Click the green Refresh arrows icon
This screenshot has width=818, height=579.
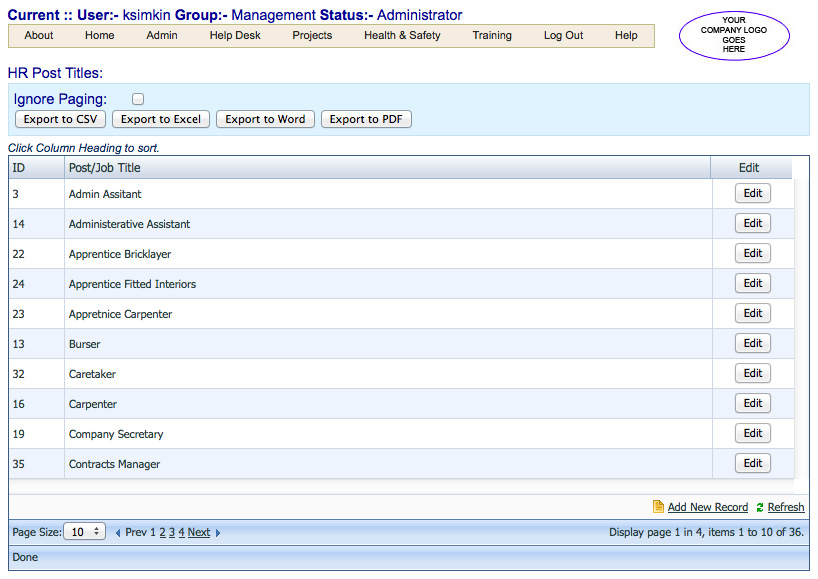coord(760,507)
